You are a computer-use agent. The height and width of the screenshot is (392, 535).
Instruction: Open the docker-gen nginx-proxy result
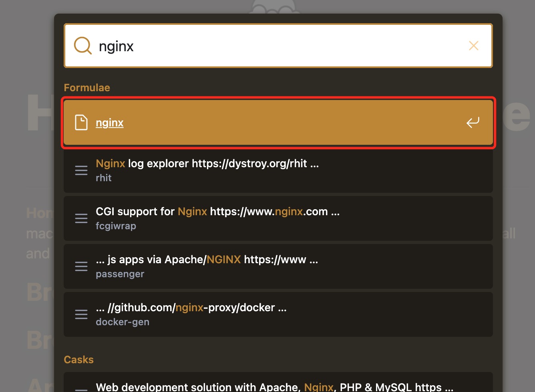[278, 314]
